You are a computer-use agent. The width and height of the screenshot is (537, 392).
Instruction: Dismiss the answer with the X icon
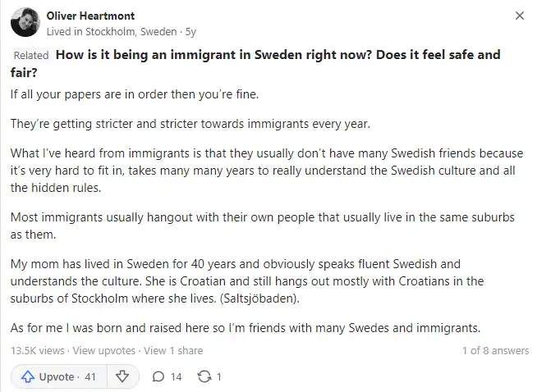[520, 16]
